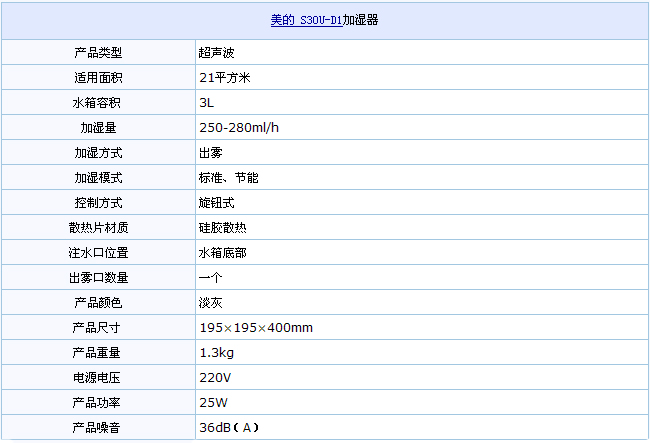The height and width of the screenshot is (443, 650).
Task: Click the 电源电压 row label
Action: coord(97,377)
